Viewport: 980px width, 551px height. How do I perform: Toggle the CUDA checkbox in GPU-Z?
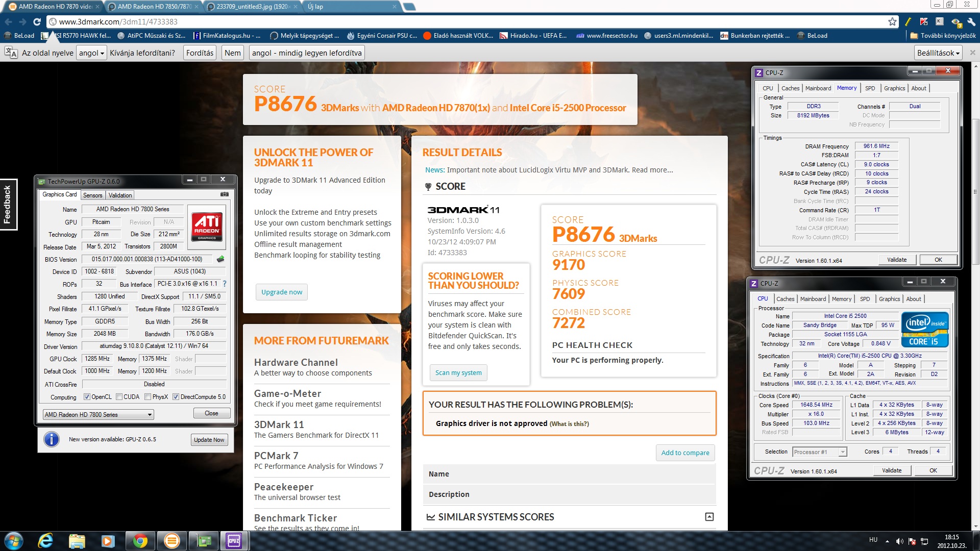[119, 397]
